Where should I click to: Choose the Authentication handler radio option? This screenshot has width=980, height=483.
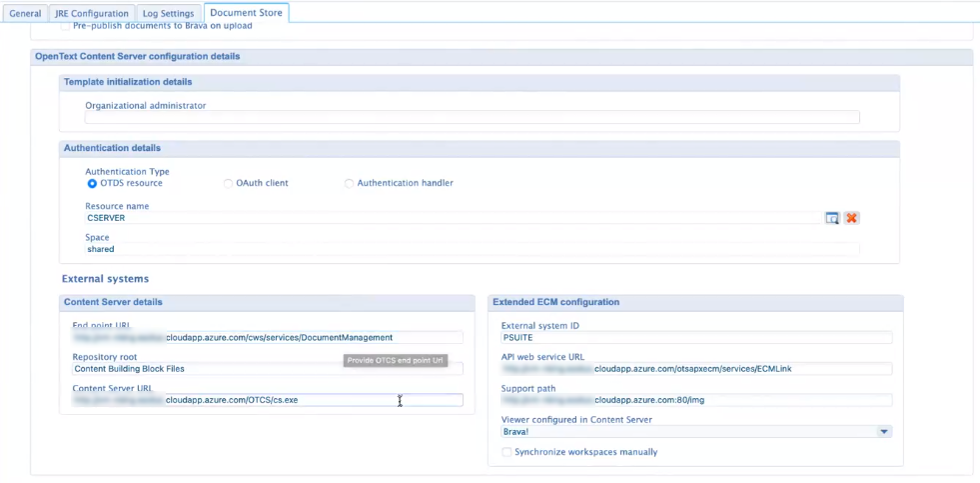[x=349, y=183]
